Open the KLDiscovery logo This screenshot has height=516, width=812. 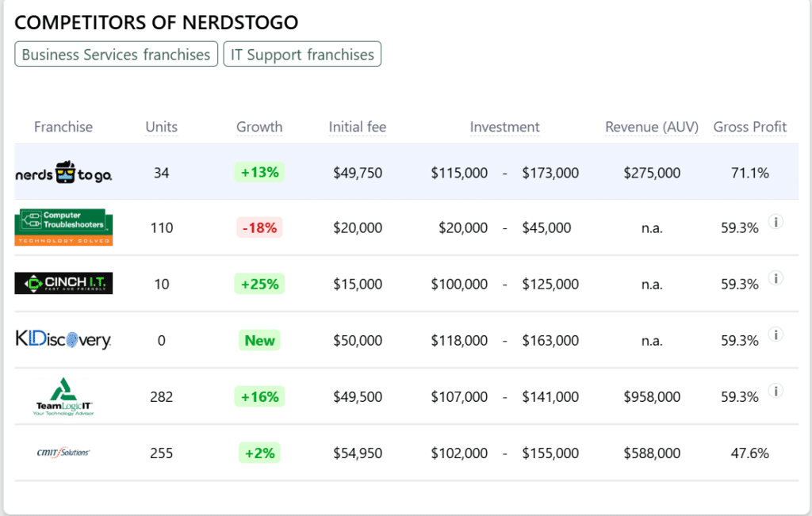tap(63, 339)
